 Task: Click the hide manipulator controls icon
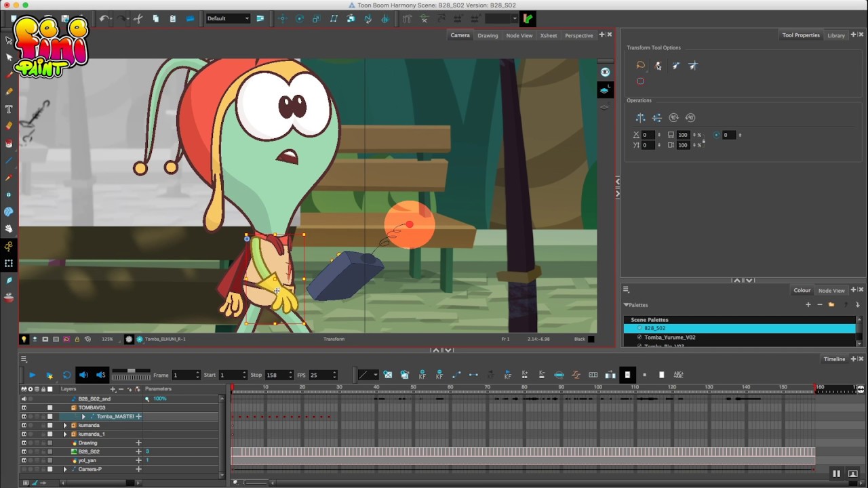640,81
